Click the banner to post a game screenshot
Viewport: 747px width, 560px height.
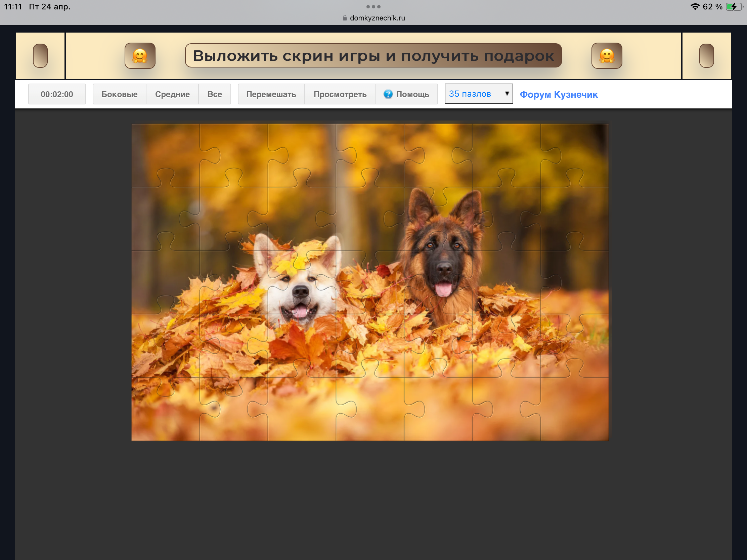click(373, 56)
